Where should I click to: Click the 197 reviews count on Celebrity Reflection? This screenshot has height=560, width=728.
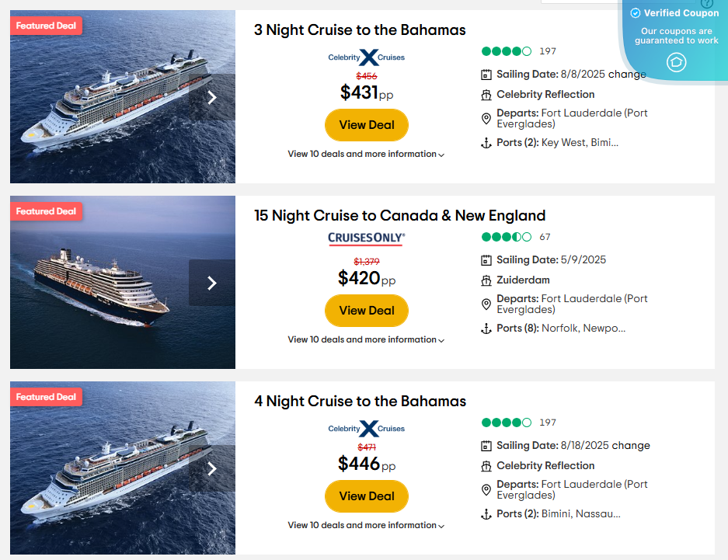[x=548, y=51]
